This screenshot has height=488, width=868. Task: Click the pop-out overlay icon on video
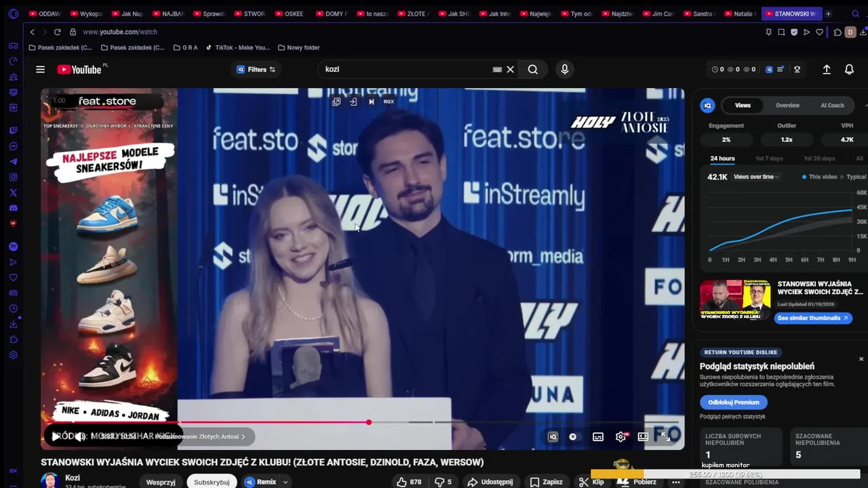point(336,102)
